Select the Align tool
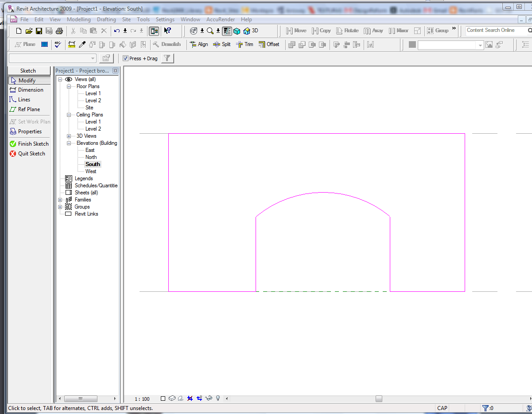This screenshot has width=532, height=414. point(199,44)
